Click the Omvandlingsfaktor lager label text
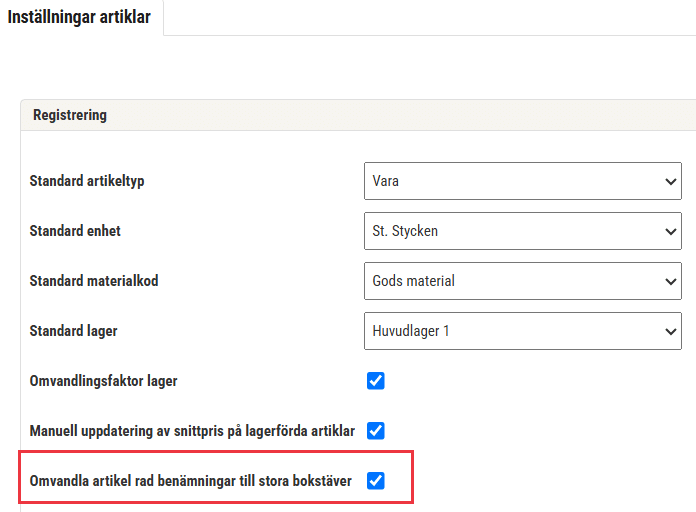The height and width of the screenshot is (512, 696). click(x=103, y=381)
